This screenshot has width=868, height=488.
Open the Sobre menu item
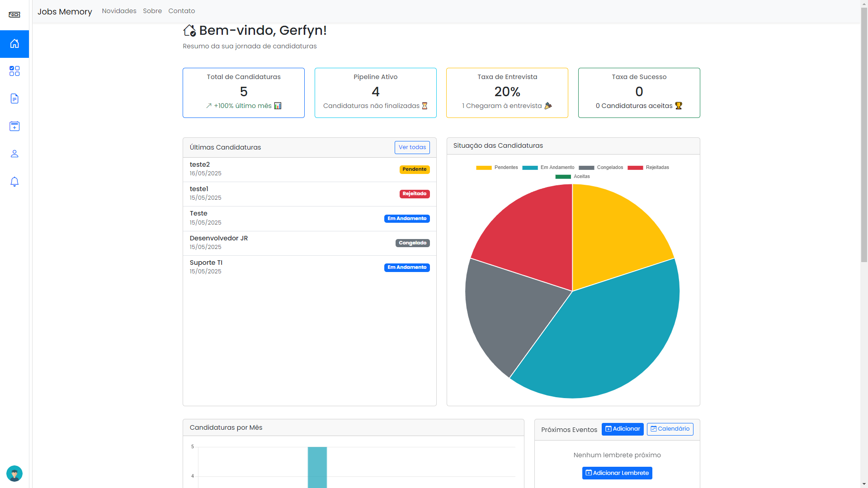(152, 11)
